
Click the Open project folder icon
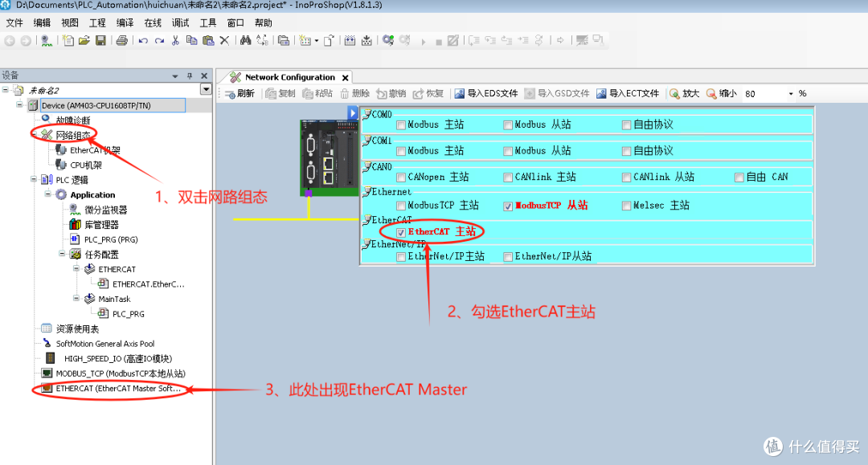click(84, 40)
